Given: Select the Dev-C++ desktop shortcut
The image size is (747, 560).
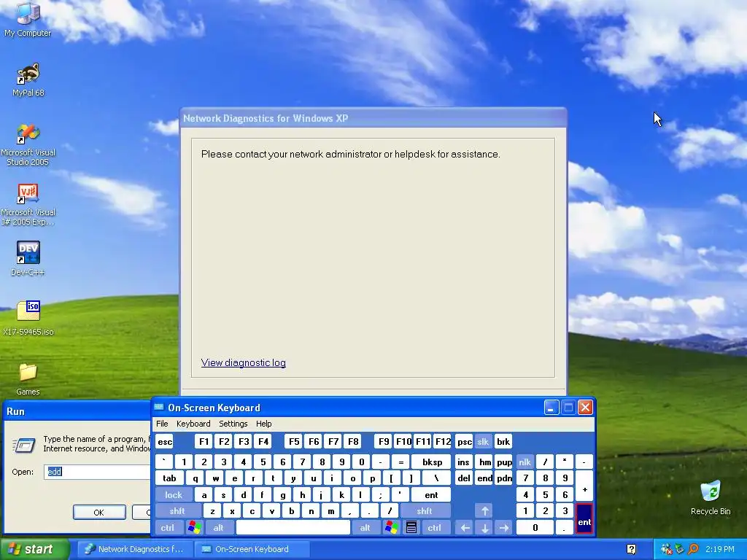Looking at the screenshot, I should coord(28,259).
